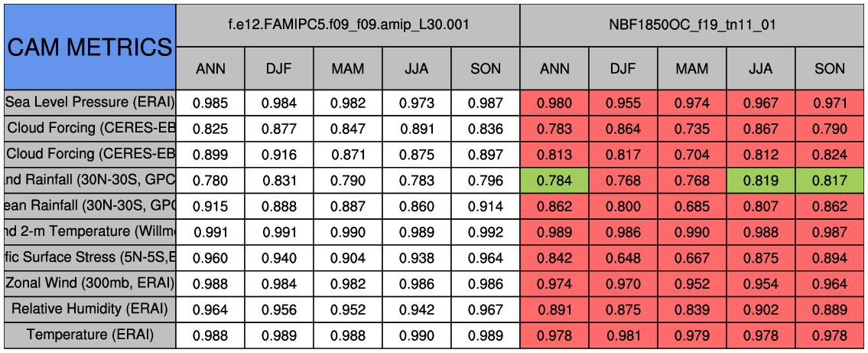Open the Land Rainfall (30N-30S) row label
Image resolution: width=868 pixels, height=353 pixels.
point(89,180)
